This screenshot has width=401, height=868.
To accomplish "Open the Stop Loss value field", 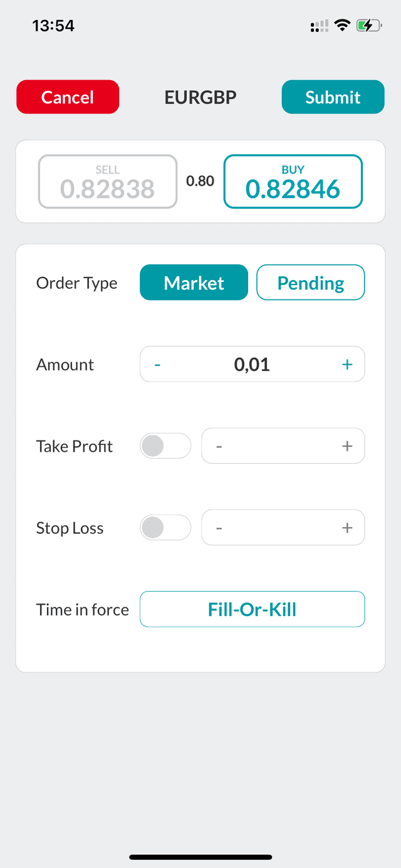I will tap(283, 527).
